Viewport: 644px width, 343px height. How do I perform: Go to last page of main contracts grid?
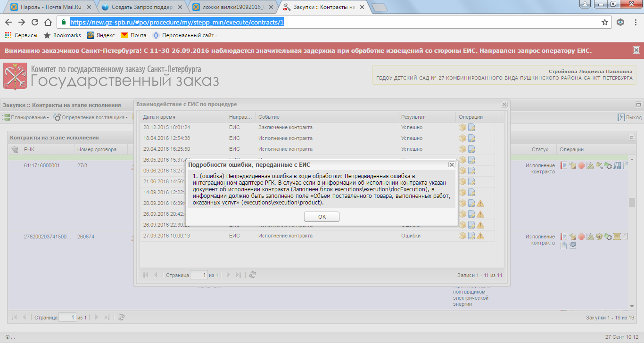[x=107, y=318]
